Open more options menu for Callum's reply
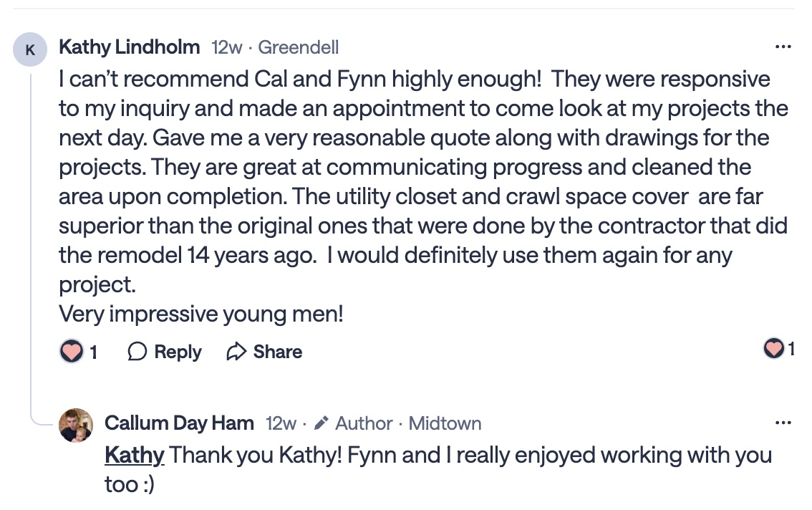Screen dimensions: 812x510 783,423
